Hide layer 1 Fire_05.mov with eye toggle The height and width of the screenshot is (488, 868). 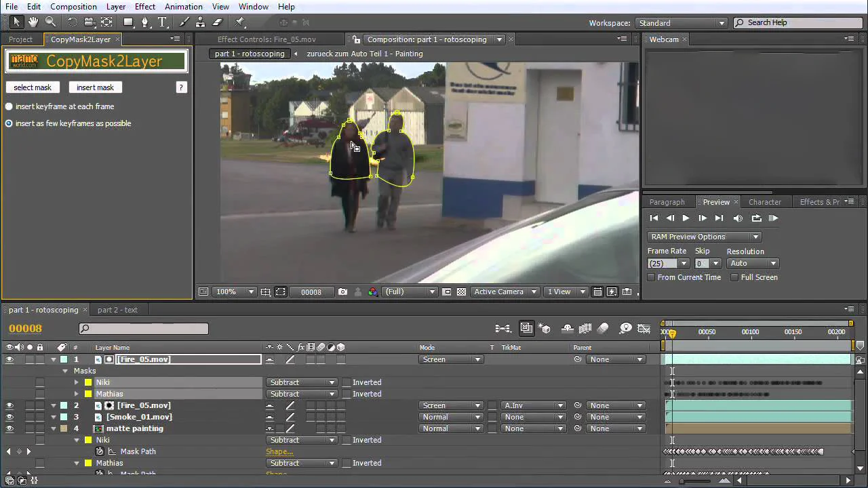tap(9, 359)
